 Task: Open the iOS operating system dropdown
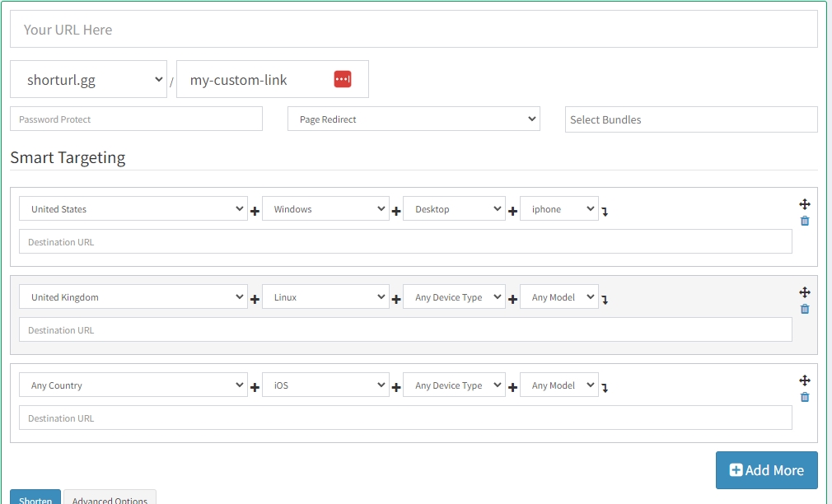pos(325,385)
